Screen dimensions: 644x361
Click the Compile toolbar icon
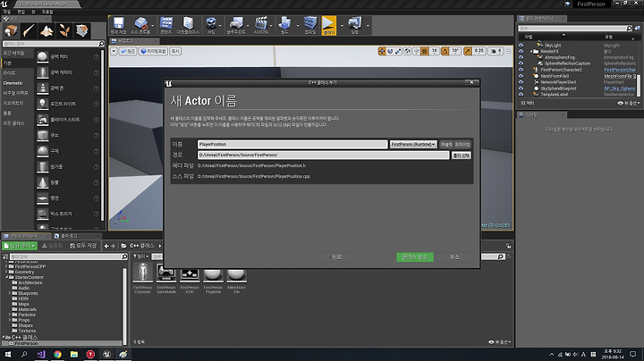pyautogui.click(x=310, y=25)
